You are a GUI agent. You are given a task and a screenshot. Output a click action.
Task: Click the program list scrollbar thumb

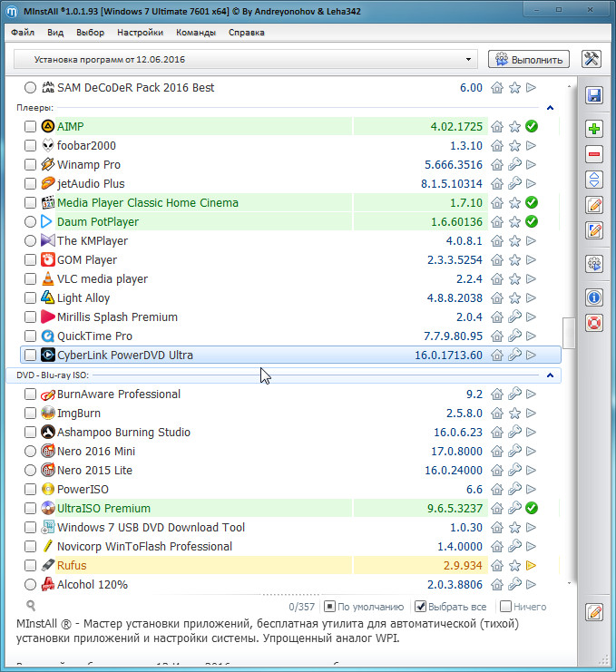click(569, 333)
